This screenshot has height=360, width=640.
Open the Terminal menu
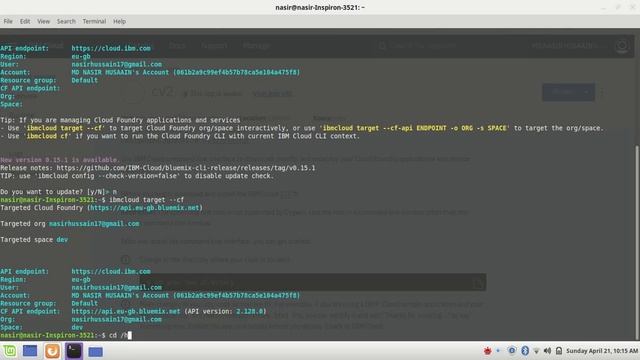(x=94, y=21)
